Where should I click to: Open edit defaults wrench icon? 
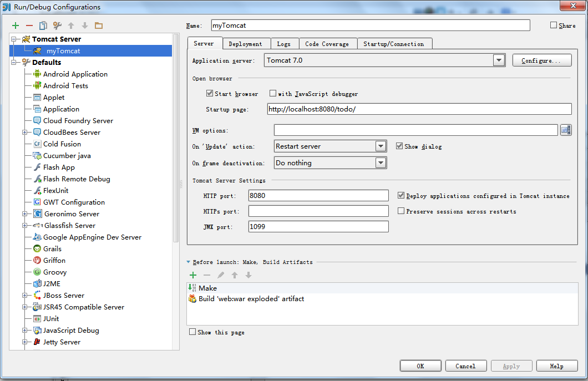point(57,26)
